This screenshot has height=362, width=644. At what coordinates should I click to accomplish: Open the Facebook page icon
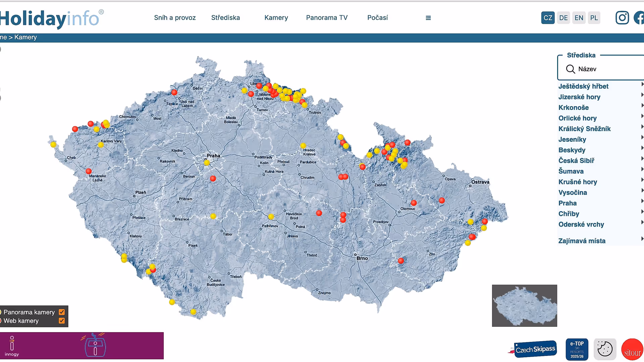[x=639, y=18]
